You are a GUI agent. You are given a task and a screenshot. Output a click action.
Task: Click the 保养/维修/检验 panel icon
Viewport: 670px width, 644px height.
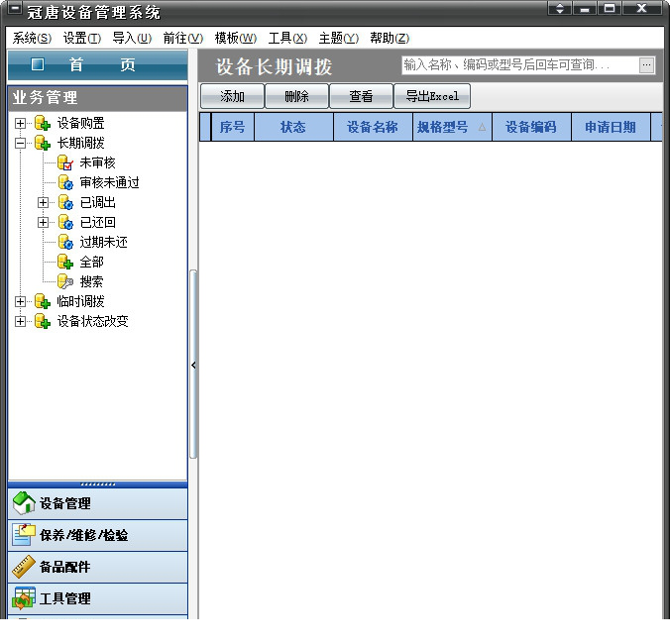point(24,535)
